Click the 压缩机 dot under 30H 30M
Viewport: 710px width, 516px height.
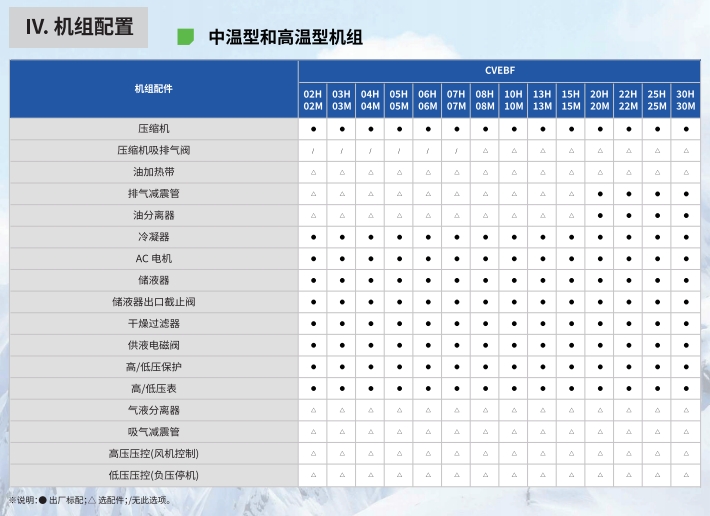point(686,129)
